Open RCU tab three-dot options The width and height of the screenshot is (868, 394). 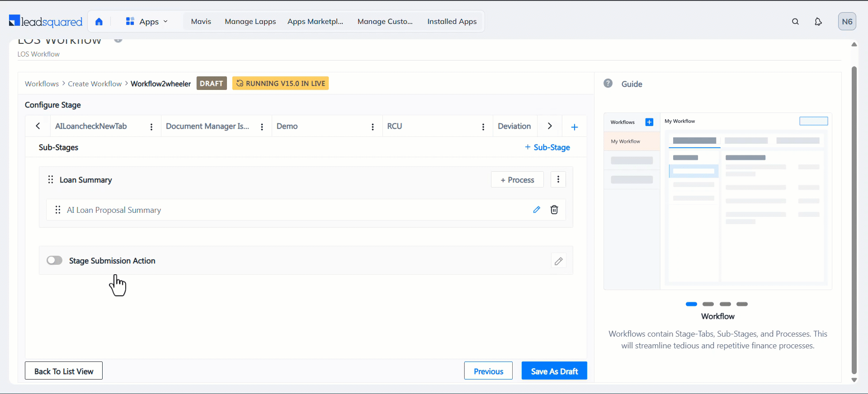pos(483,127)
